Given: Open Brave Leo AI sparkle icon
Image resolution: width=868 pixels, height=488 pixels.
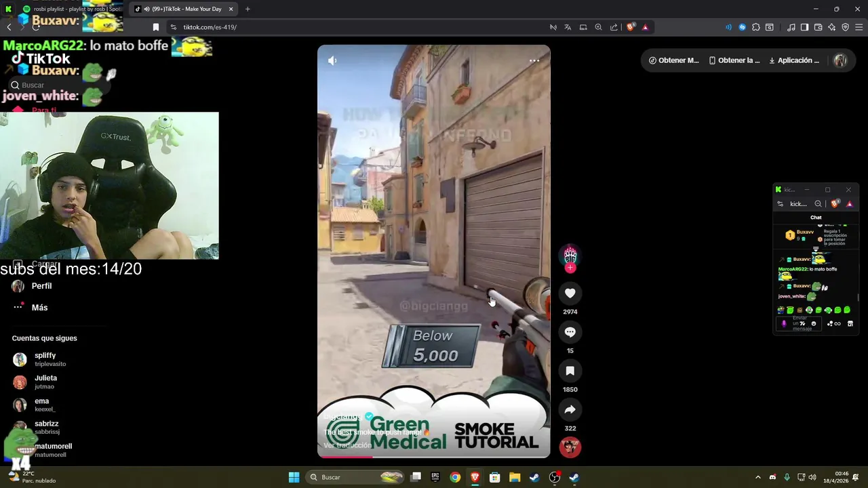Looking at the screenshot, I should (x=831, y=27).
